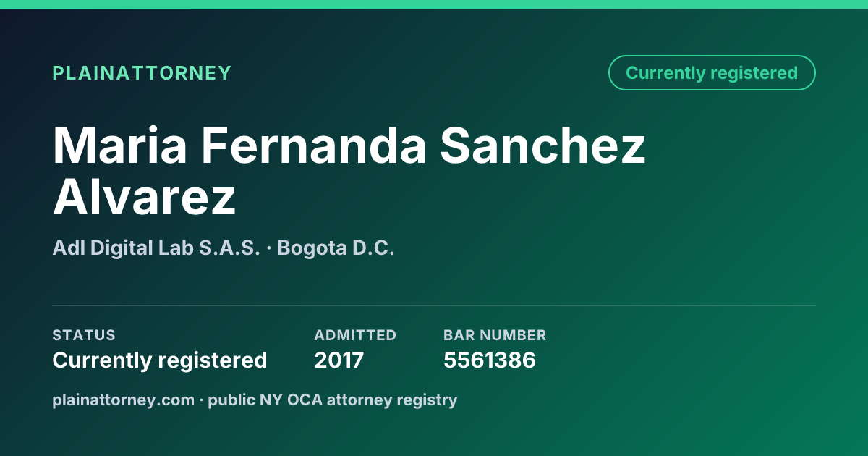
Task: Click the Bogota D.C. location text
Action: [x=336, y=248]
